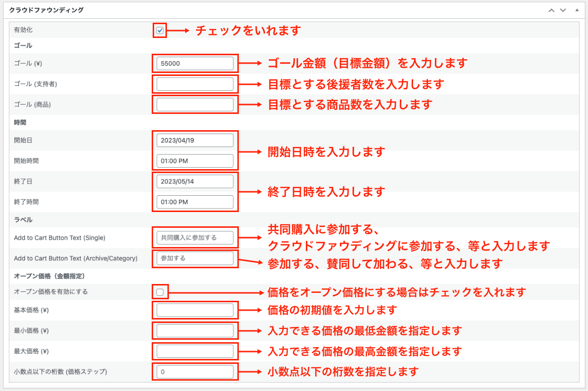
Task: Focus the 基本価格 (¥) input field
Action: tap(195, 310)
